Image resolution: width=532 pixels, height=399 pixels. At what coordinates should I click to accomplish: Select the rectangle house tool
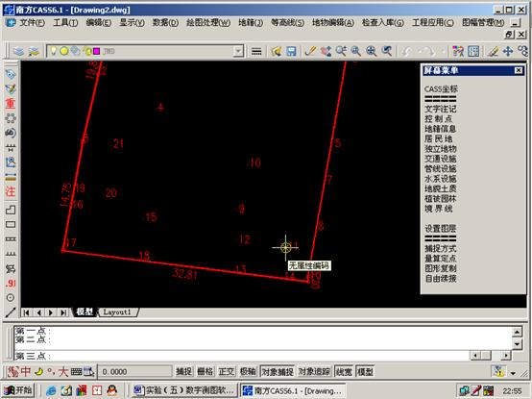point(11,224)
